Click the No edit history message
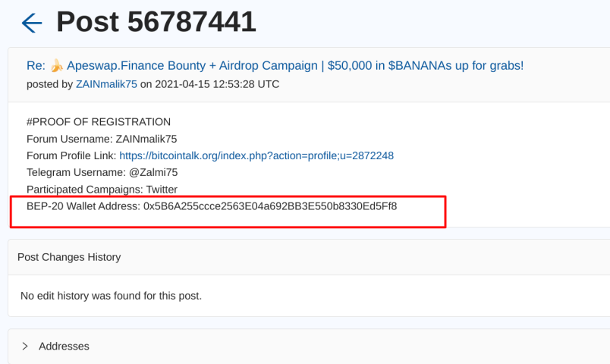The image size is (610, 364). click(111, 296)
